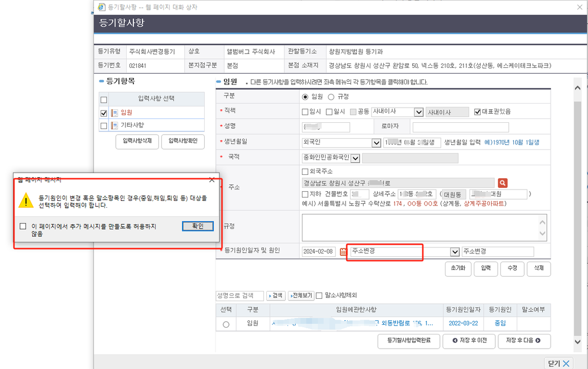Image resolution: width=588 pixels, height=369 pixels.
Task: Uncheck the 대표권있음 checkbox
Action: 478,112
